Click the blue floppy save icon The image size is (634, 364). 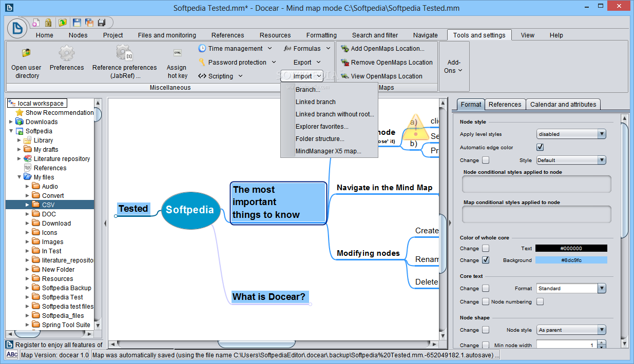click(77, 23)
